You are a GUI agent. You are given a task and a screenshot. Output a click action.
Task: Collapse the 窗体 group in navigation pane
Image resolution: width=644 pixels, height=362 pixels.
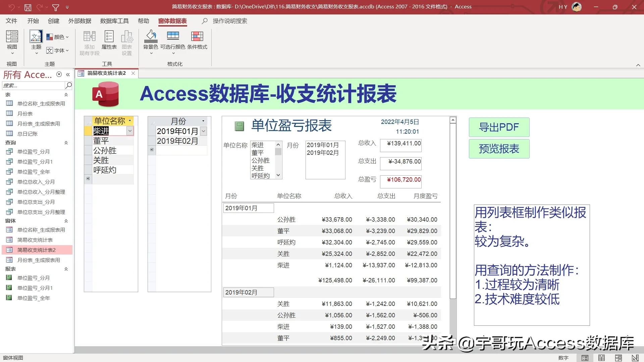pos(66,221)
